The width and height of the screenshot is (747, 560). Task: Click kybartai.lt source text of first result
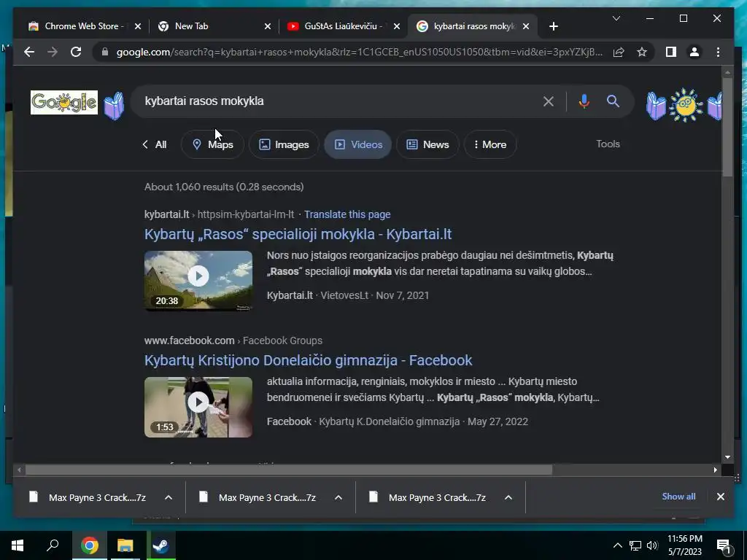pyautogui.click(x=167, y=214)
